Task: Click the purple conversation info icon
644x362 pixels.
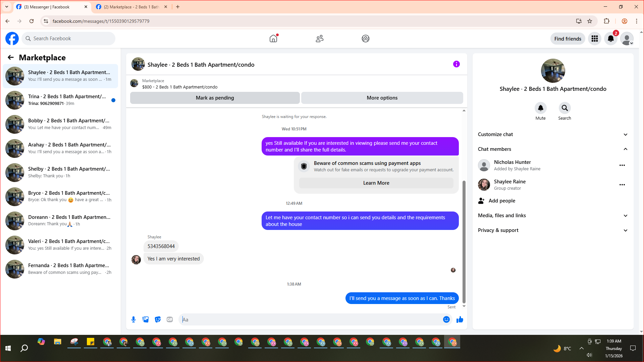Action: (456, 64)
